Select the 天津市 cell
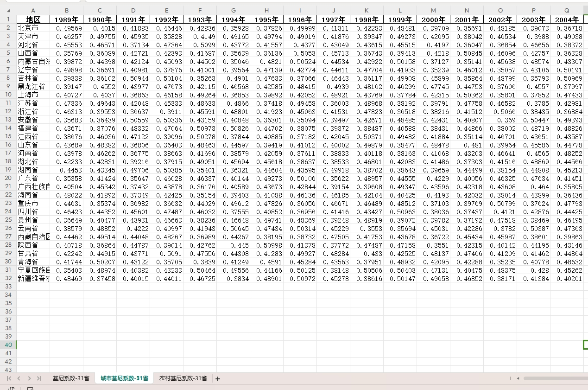The height and width of the screenshot is (390, 588). click(x=33, y=36)
